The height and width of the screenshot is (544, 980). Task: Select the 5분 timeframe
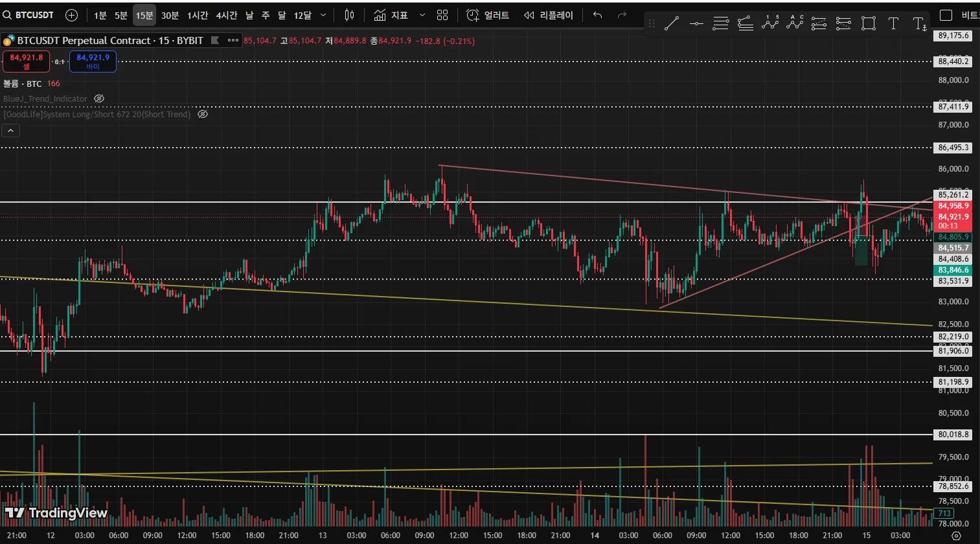click(121, 15)
